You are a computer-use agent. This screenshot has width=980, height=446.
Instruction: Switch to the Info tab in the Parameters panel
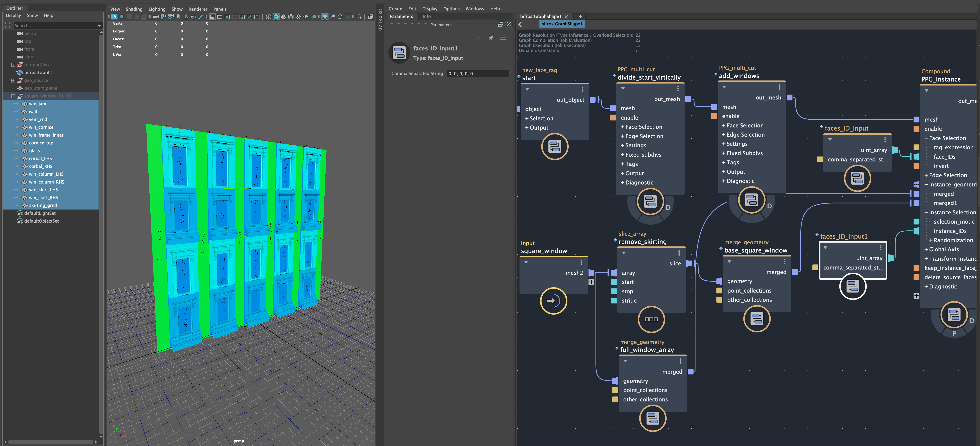point(426,16)
